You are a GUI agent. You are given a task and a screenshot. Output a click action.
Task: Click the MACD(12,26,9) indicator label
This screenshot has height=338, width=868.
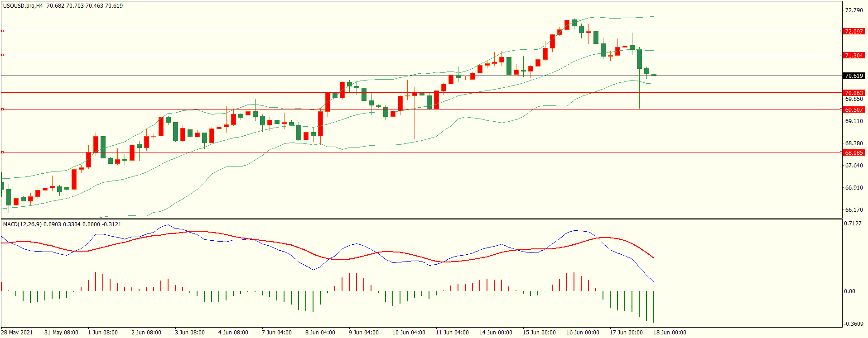(x=22, y=224)
